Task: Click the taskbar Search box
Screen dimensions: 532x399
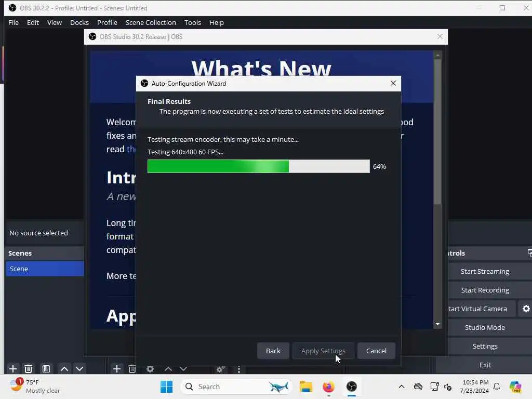Action: pos(236,387)
